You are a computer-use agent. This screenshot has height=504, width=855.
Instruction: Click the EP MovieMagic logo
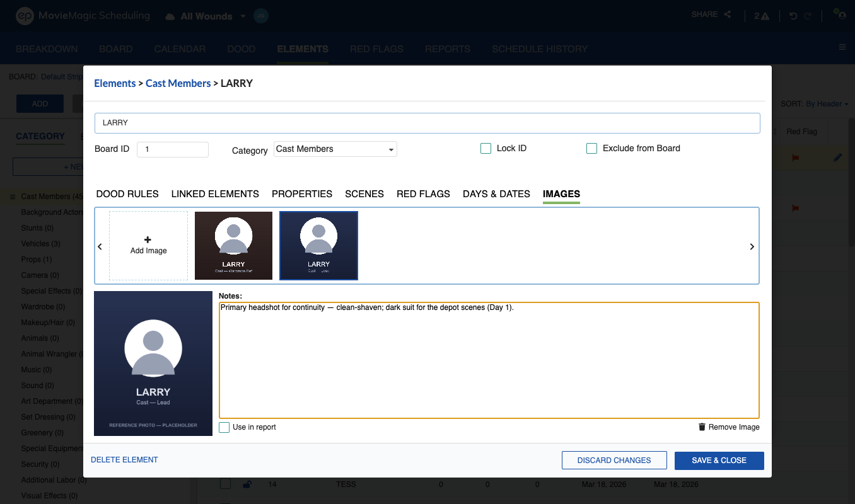click(83, 16)
